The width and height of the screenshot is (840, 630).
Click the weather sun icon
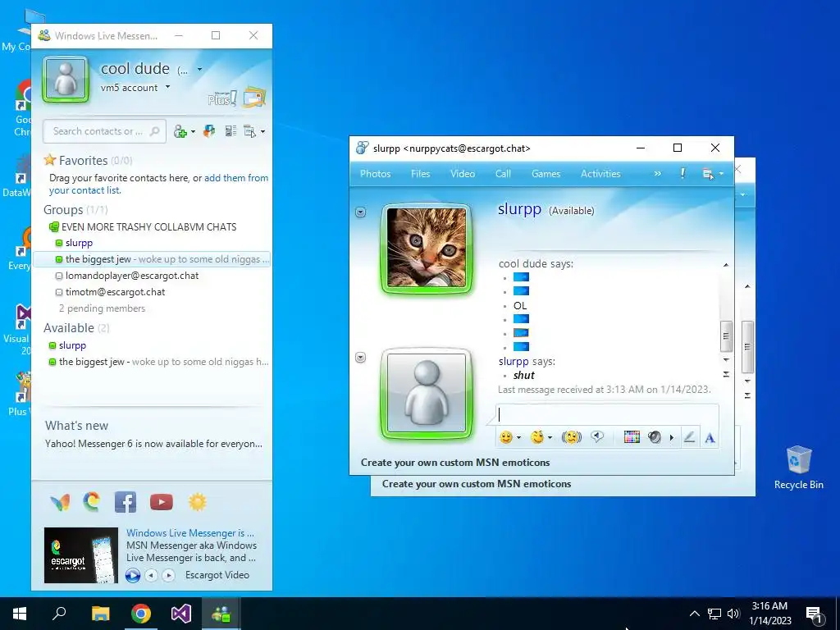(x=197, y=502)
